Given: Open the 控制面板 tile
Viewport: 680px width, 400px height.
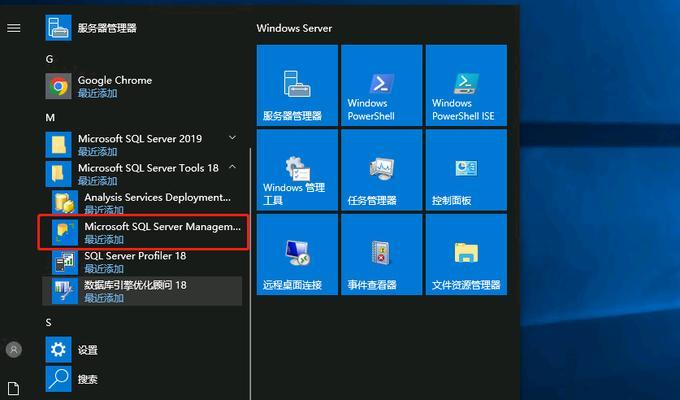Looking at the screenshot, I should 466,170.
